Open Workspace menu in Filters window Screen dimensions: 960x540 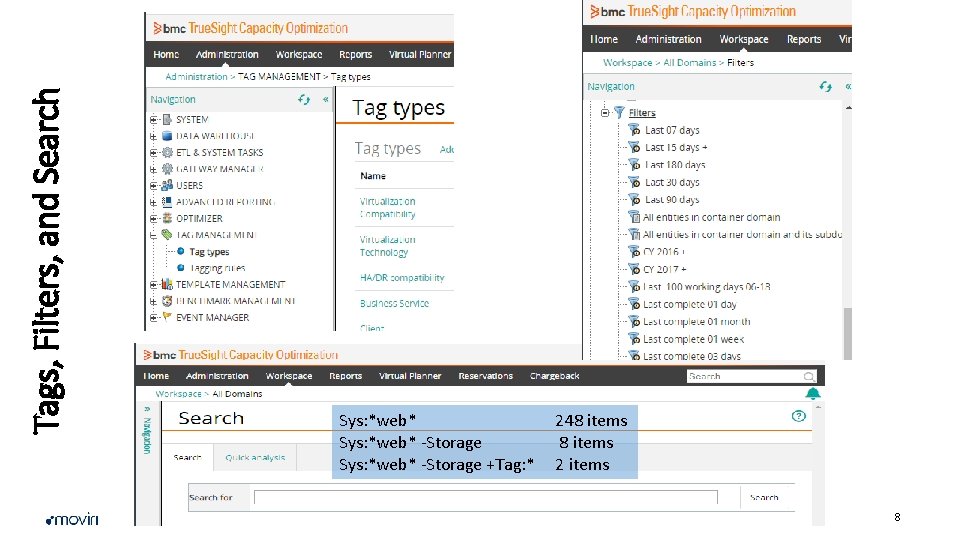click(x=744, y=39)
